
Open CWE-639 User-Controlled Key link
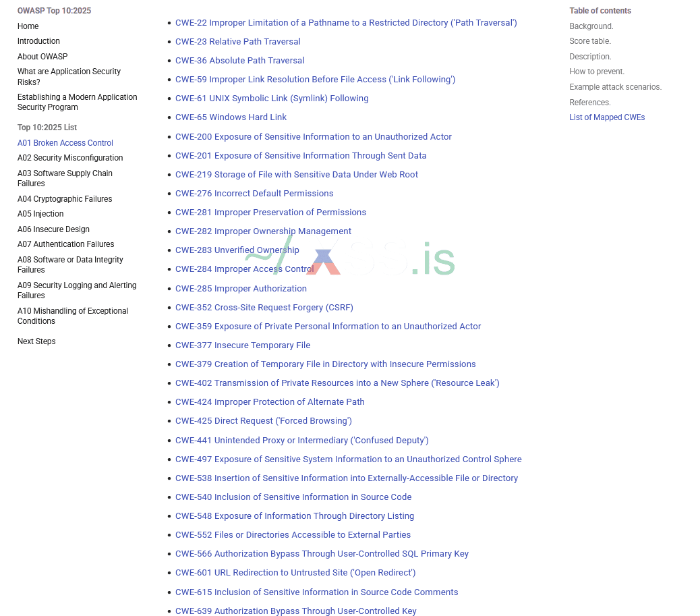295,611
